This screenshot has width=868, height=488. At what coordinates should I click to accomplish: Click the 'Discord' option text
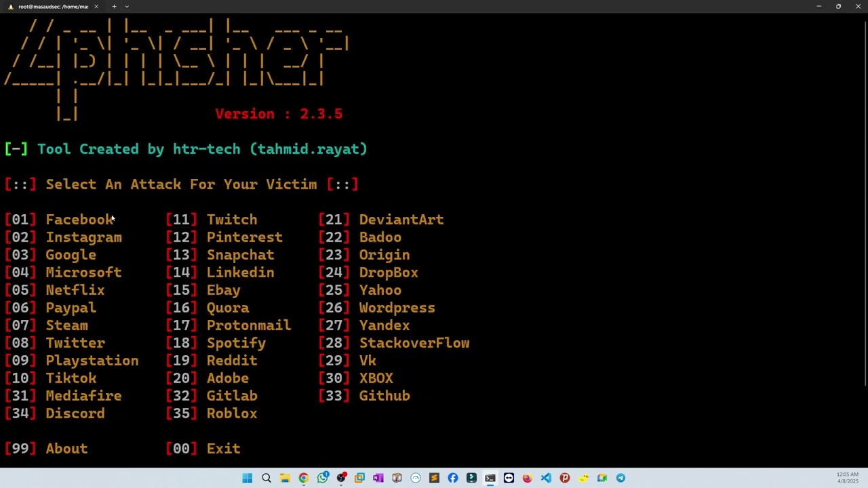tap(75, 413)
